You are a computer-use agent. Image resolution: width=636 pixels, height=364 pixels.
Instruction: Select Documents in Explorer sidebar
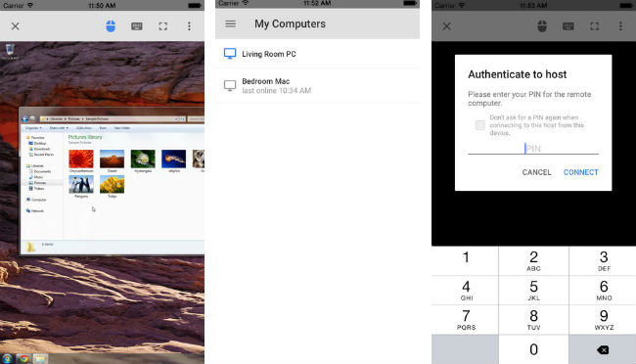[40, 171]
